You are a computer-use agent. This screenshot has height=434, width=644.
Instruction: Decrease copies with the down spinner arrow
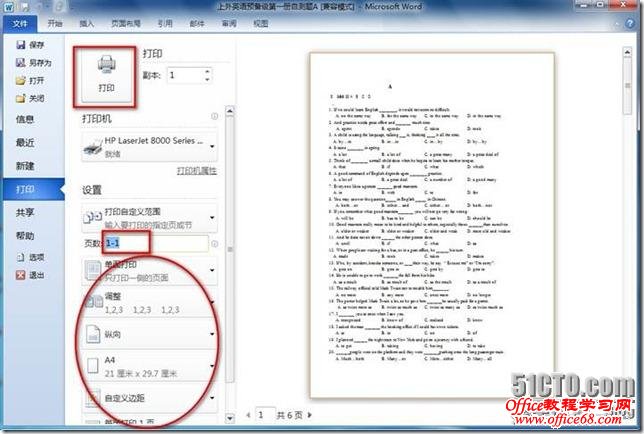[207, 79]
